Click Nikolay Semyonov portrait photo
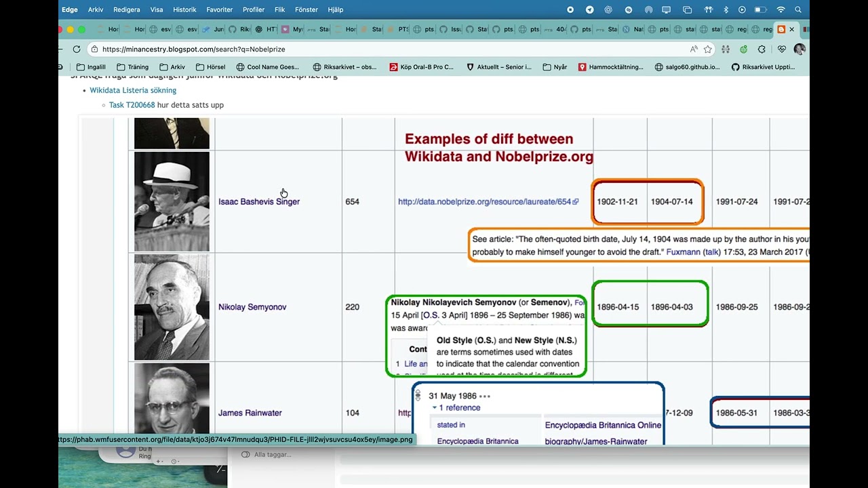The image size is (868, 488). point(172,307)
